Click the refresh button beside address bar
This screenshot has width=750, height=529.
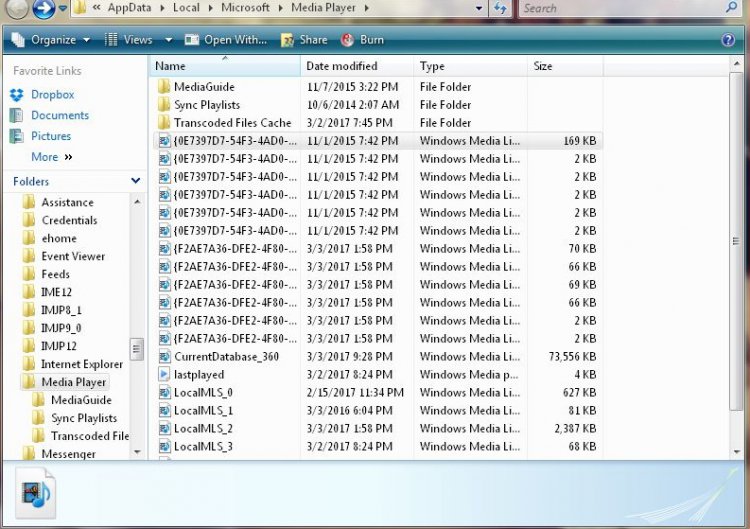coord(500,8)
